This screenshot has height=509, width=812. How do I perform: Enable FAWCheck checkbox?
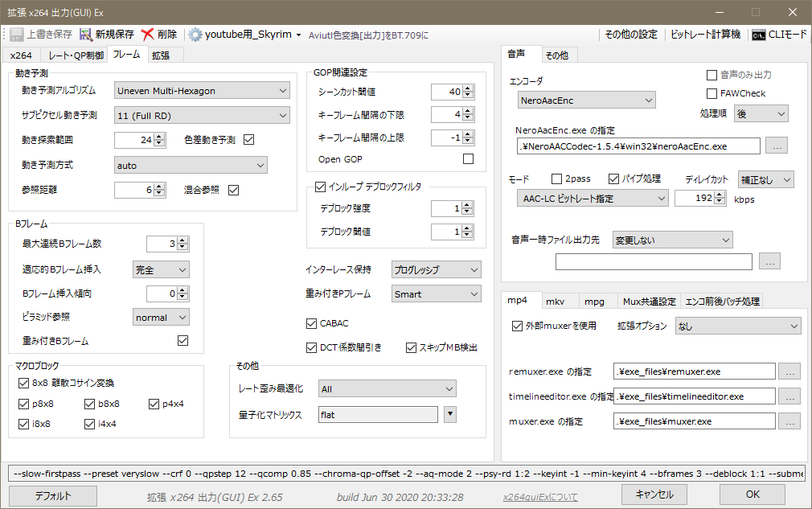[x=712, y=93]
